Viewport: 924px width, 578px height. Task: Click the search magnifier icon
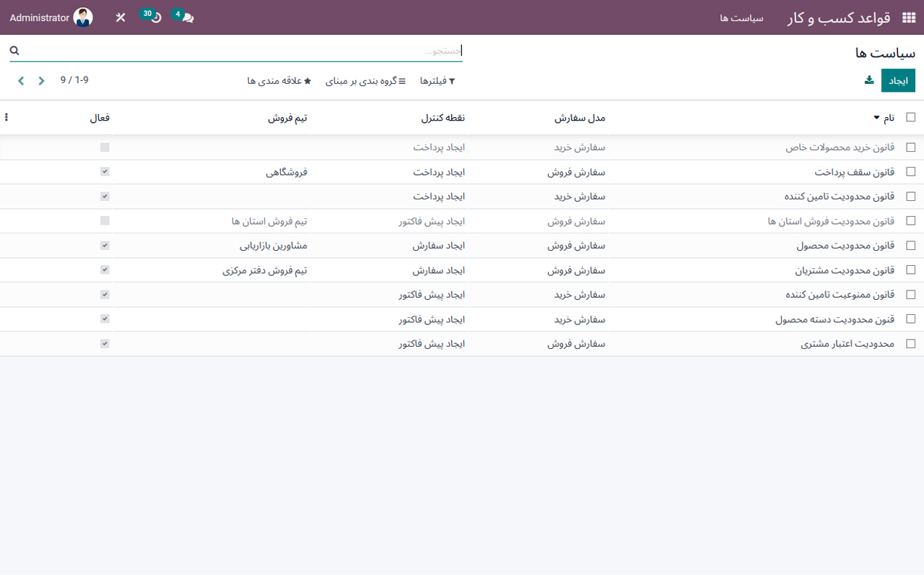point(14,51)
